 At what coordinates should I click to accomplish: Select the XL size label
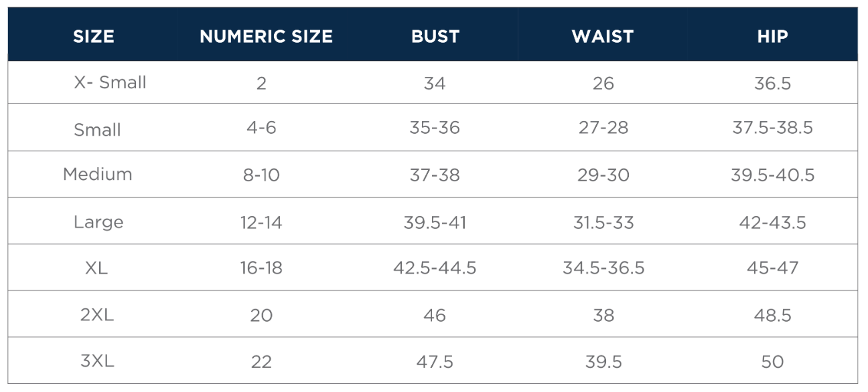pyautogui.click(x=96, y=268)
